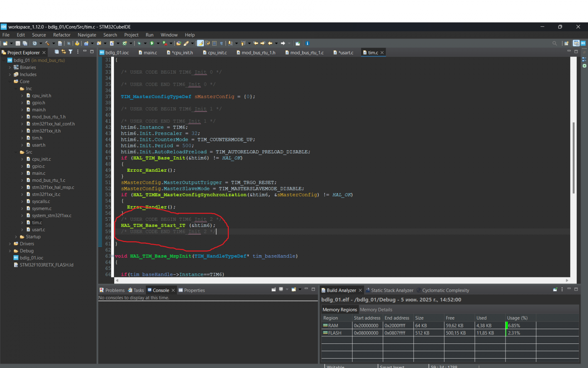
Task: Click the toolbar search magnifier icon
Action: (554, 43)
